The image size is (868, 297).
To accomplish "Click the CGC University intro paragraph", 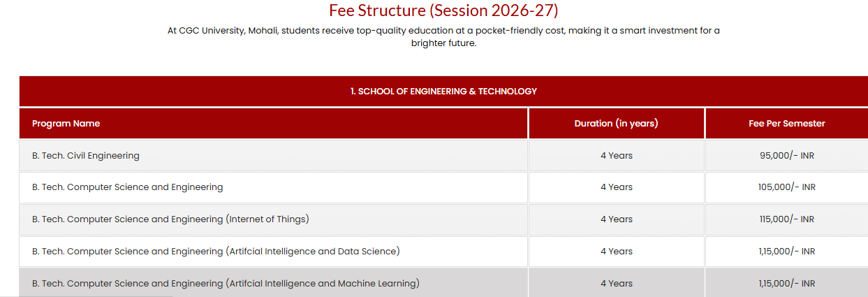I will point(443,36).
